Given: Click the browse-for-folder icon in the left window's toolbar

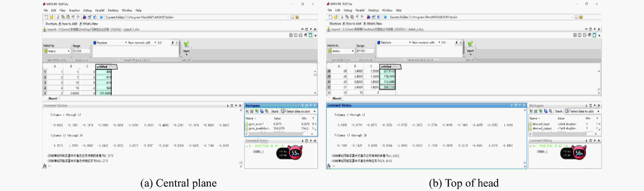Looking at the screenshot, I should click(297, 17).
